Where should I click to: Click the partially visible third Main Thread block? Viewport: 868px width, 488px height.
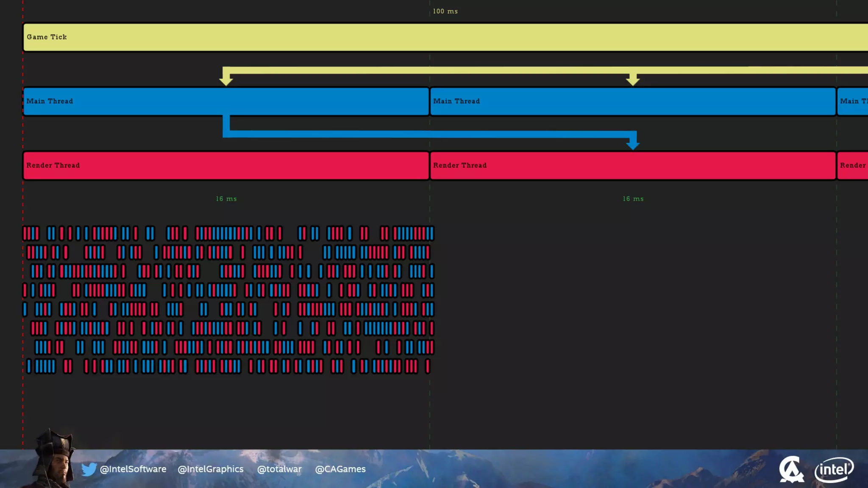coord(853,102)
